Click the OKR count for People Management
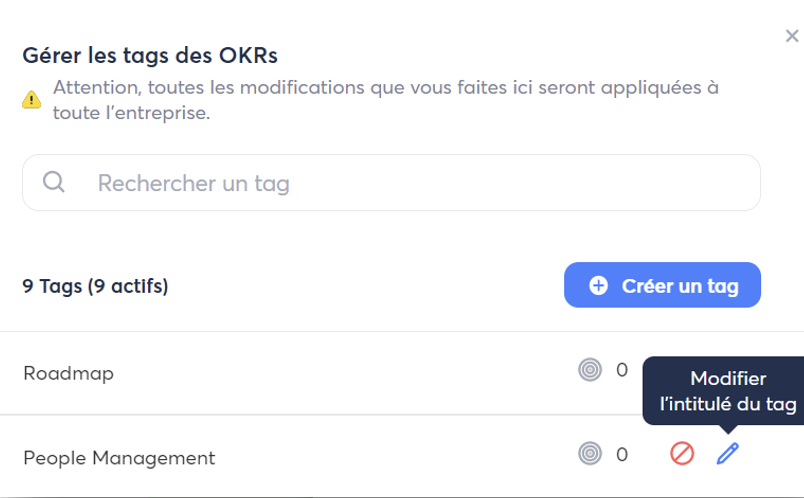804x498 pixels. click(622, 455)
